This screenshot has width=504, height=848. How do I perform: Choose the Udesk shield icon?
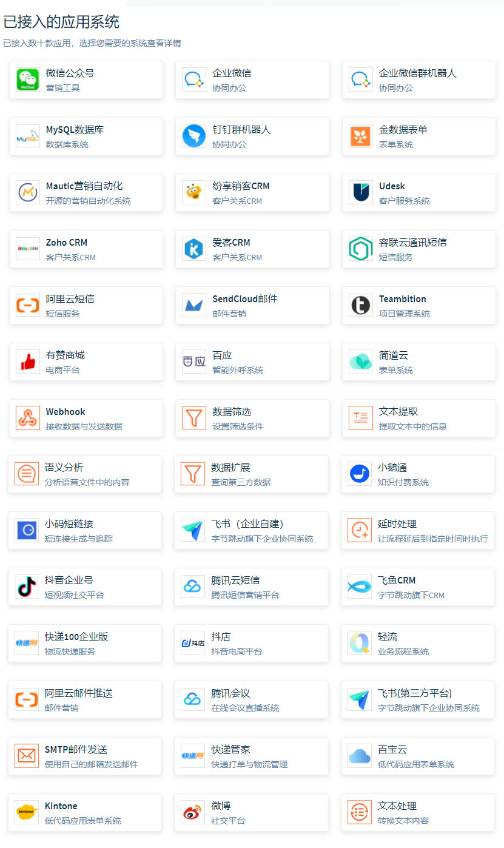[x=361, y=193]
